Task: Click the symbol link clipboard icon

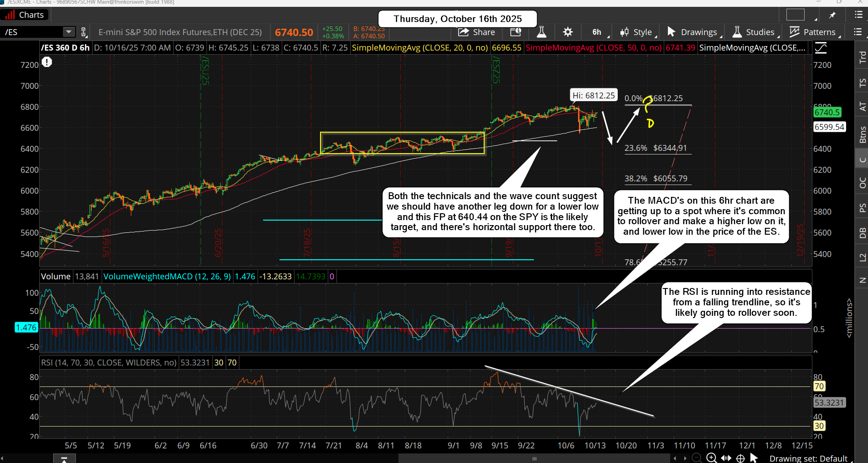Action: 84,32
